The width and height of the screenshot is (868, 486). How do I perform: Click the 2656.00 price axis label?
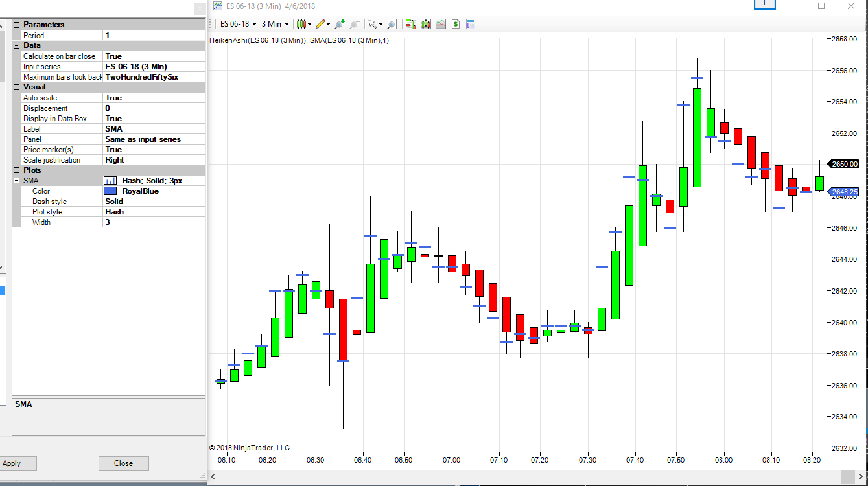pyautogui.click(x=845, y=71)
